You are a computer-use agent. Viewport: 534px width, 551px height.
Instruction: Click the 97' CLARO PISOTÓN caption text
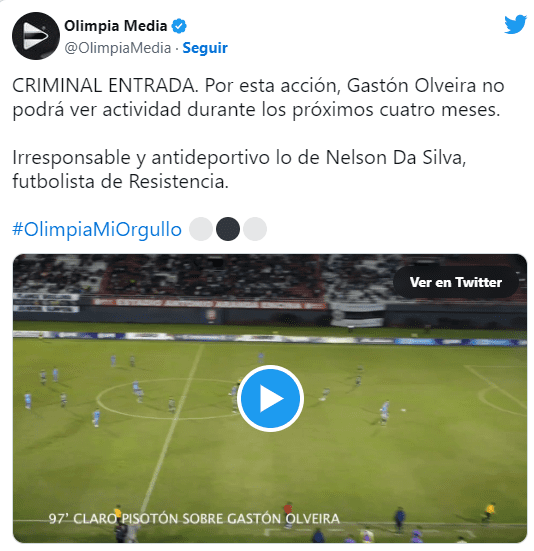pyautogui.click(x=194, y=519)
